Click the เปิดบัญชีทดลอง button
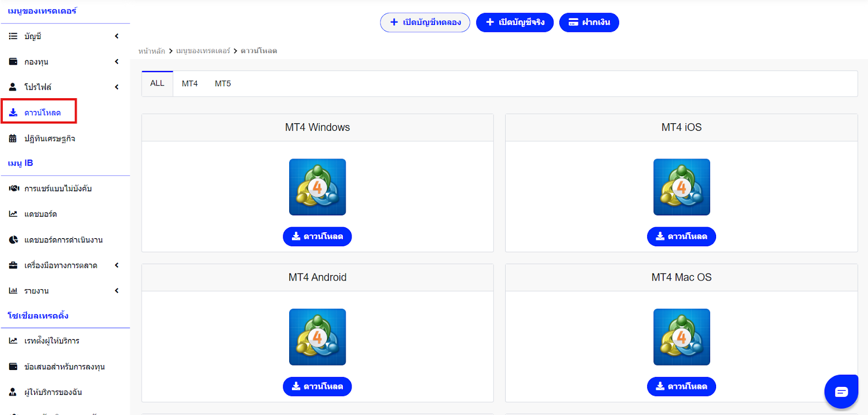This screenshot has height=415, width=868. coord(425,22)
